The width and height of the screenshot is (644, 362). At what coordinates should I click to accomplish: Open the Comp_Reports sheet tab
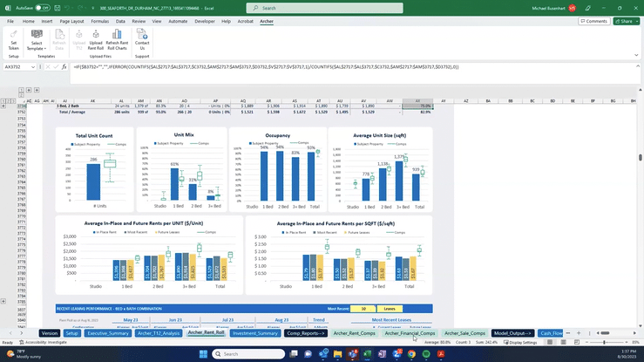click(306, 333)
